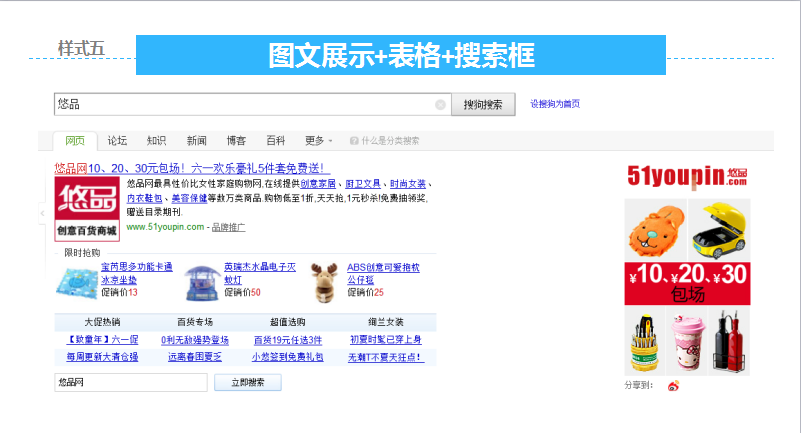Click the 什么是分类搜索 help link

tap(390, 141)
